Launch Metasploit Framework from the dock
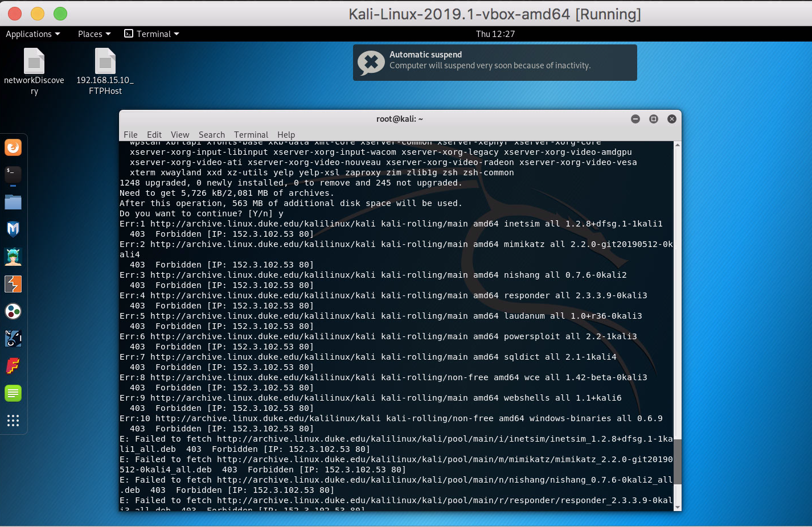Viewport: 812px width, 527px height. (x=13, y=229)
